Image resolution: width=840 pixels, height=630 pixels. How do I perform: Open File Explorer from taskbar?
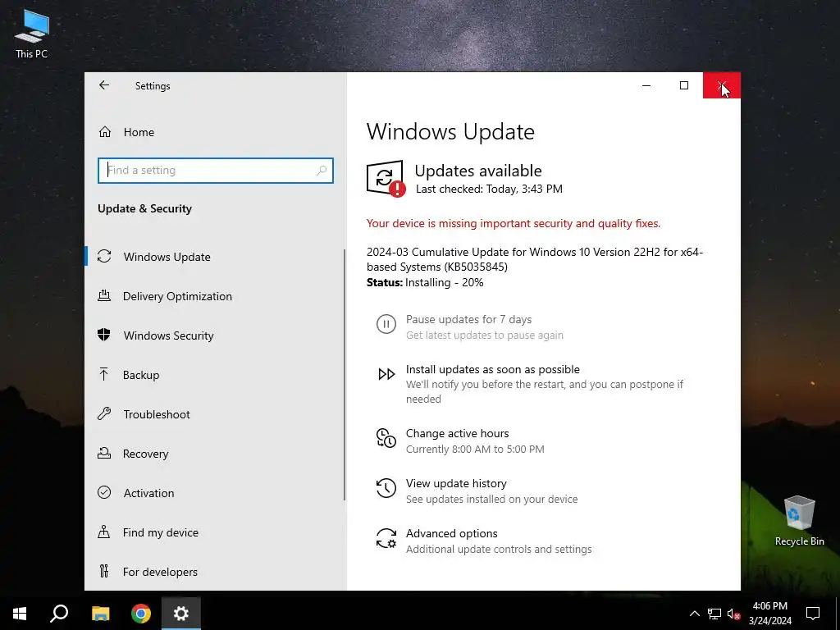(x=101, y=614)
